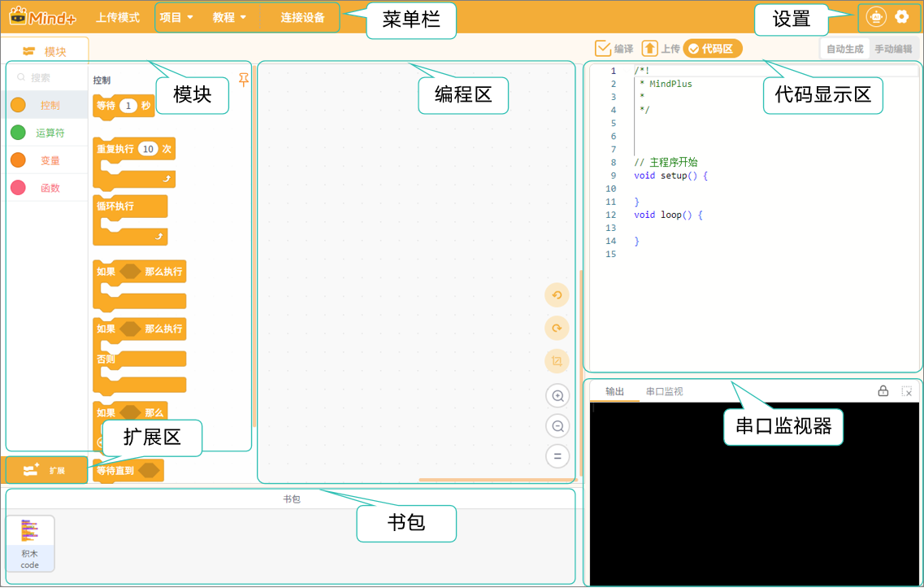Click the 上传 upload button
The width and height of the screenshot is (924, 588).
coord(661,49)
